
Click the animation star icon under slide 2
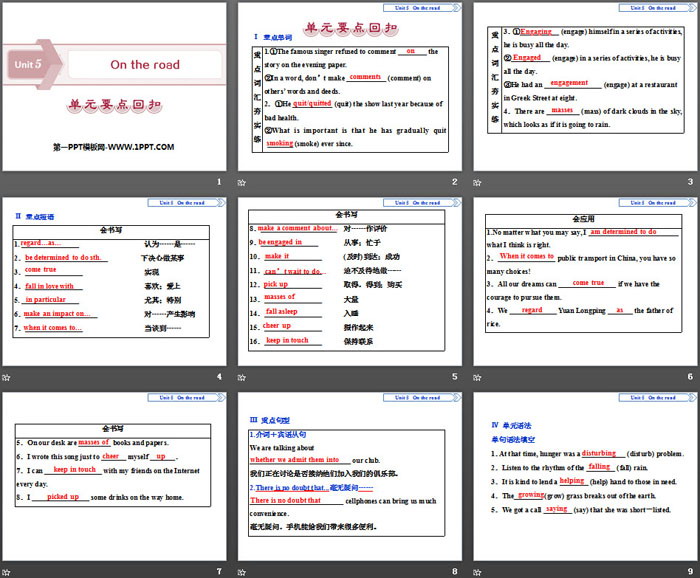coord(242,183)
